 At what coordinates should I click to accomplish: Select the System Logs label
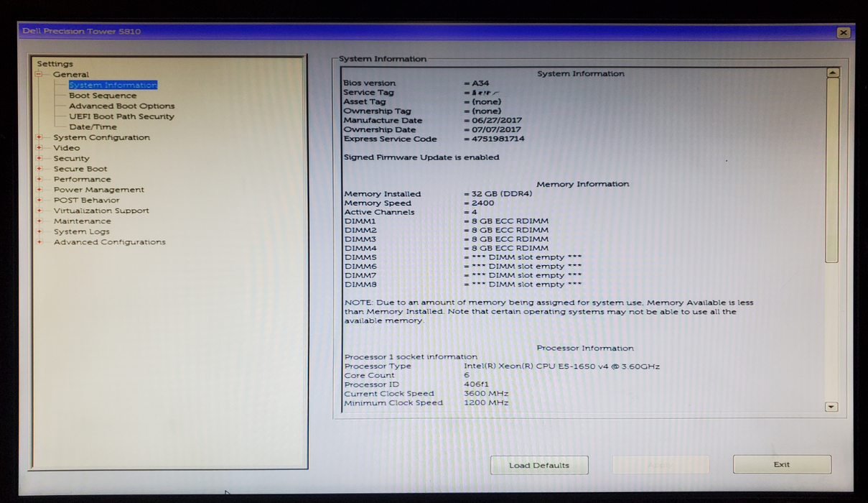(x=82, y=231)
